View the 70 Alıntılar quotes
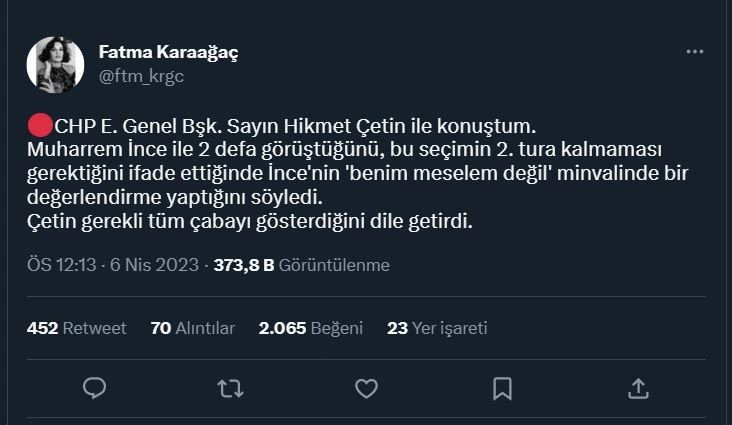Screen dimensions: 732x425 pyautogui.click(x=192, y=327)
